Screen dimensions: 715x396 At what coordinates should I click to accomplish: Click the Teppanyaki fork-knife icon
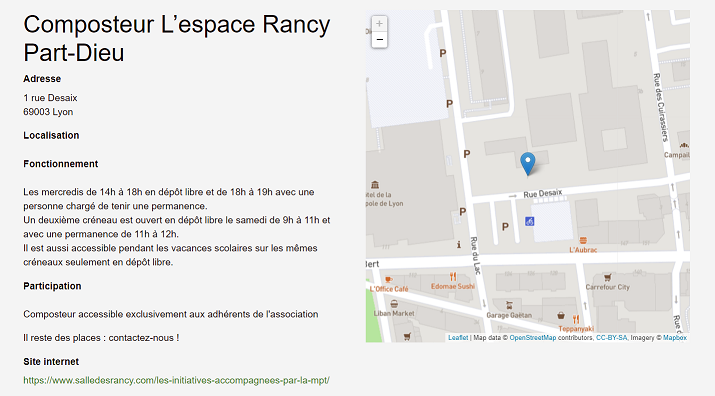[x=576, y=319]
